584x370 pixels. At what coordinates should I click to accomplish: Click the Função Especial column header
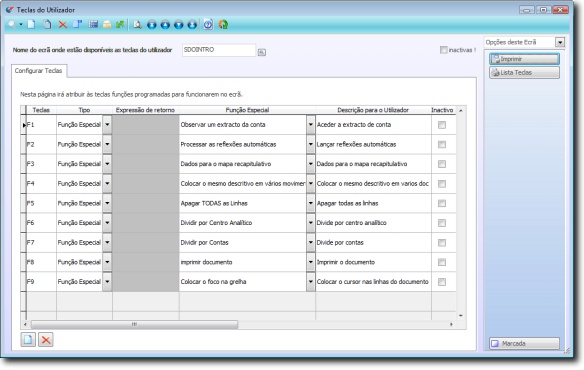click(247, 110)
